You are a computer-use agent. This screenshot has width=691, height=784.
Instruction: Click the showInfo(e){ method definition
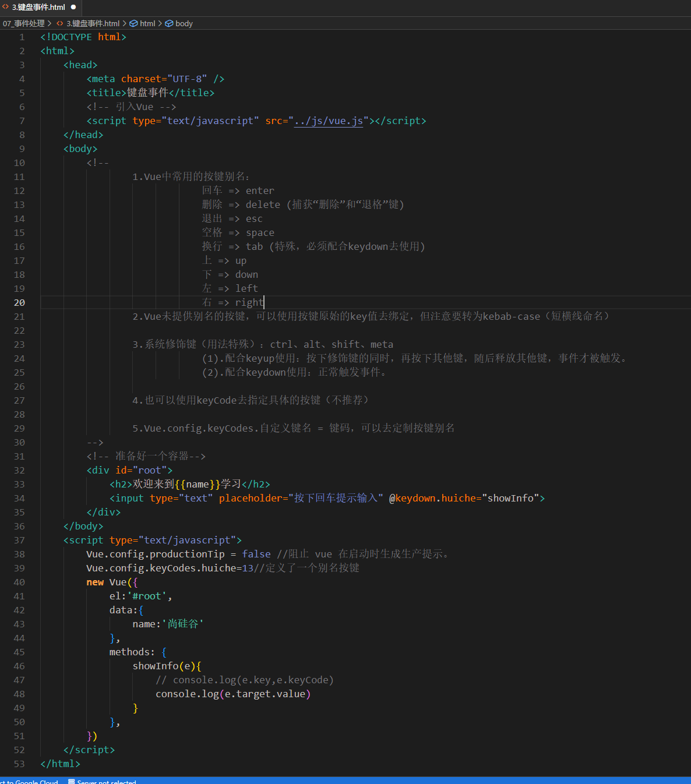tap(167, 666)
